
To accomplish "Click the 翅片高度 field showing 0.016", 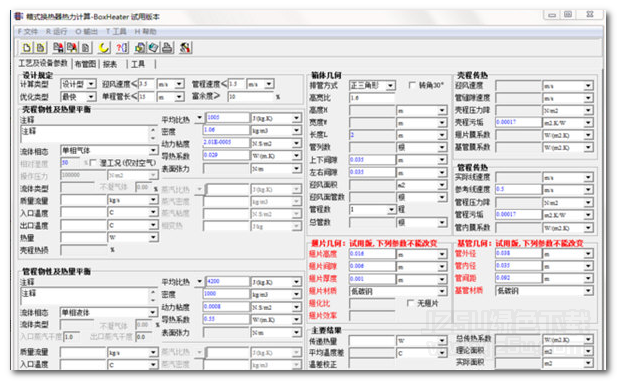I will (372, 254).
